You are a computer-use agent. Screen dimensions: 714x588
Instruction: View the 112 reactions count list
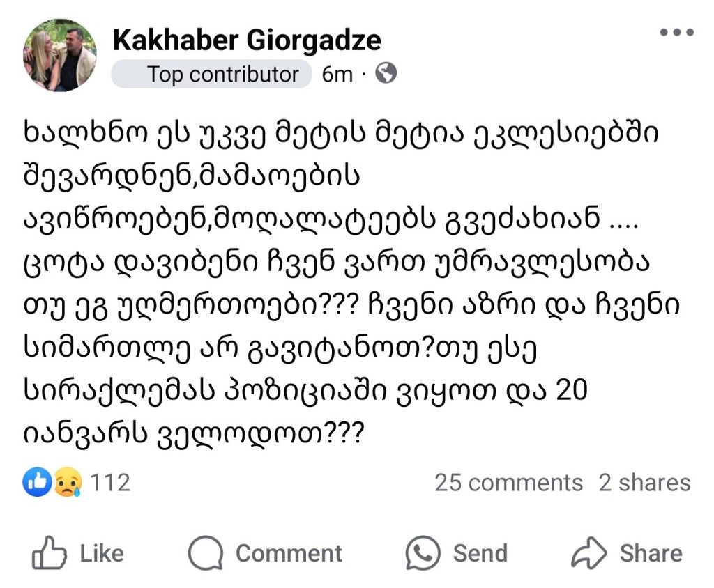110,482
